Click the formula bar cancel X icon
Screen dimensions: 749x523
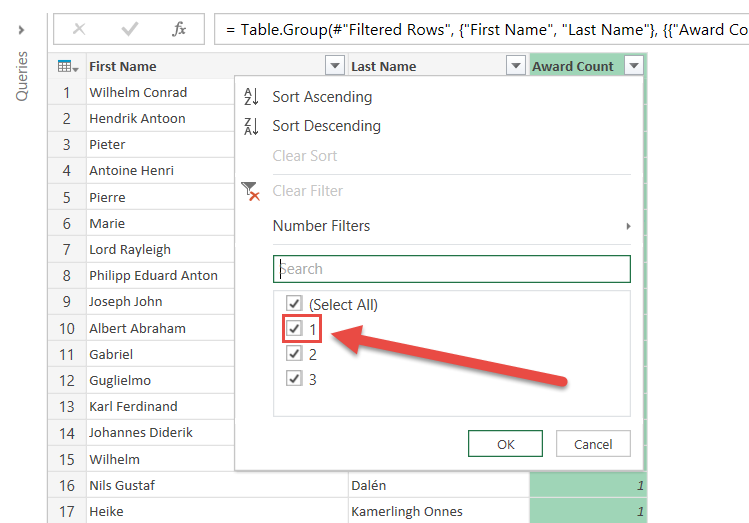(79, 29)
